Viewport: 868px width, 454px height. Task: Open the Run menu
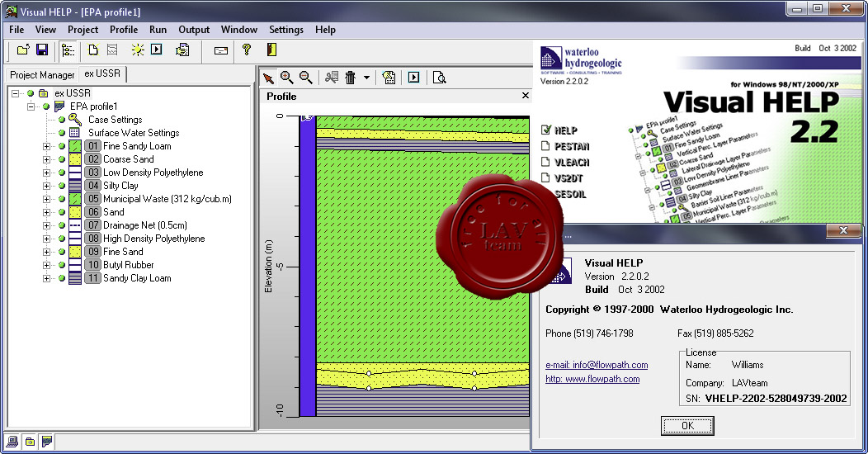point(158,30)
